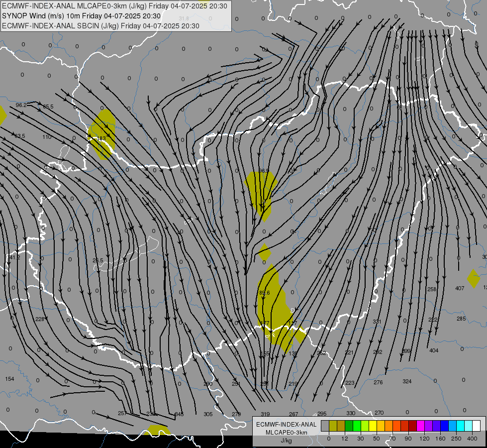This screenshot has height=448, width=487.
Task: Click the map value 96.9
Action: (x=264, y=171)
